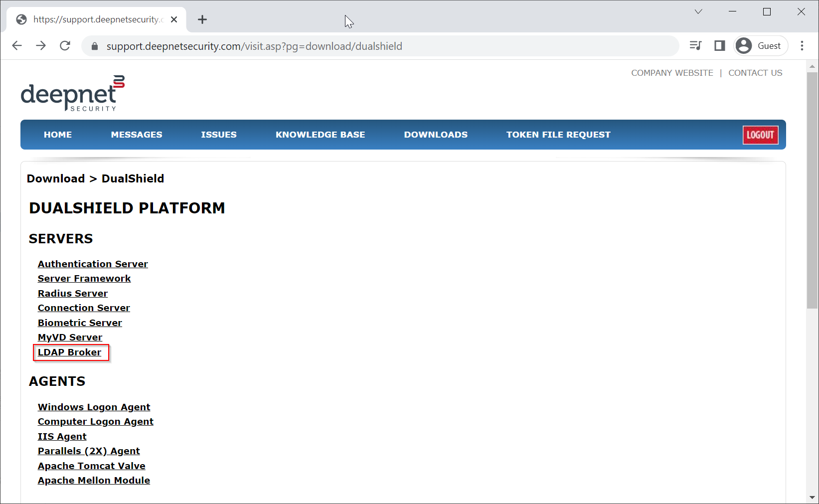
Task: Click the page scrollbar down arrow
Action: point(812,497)
